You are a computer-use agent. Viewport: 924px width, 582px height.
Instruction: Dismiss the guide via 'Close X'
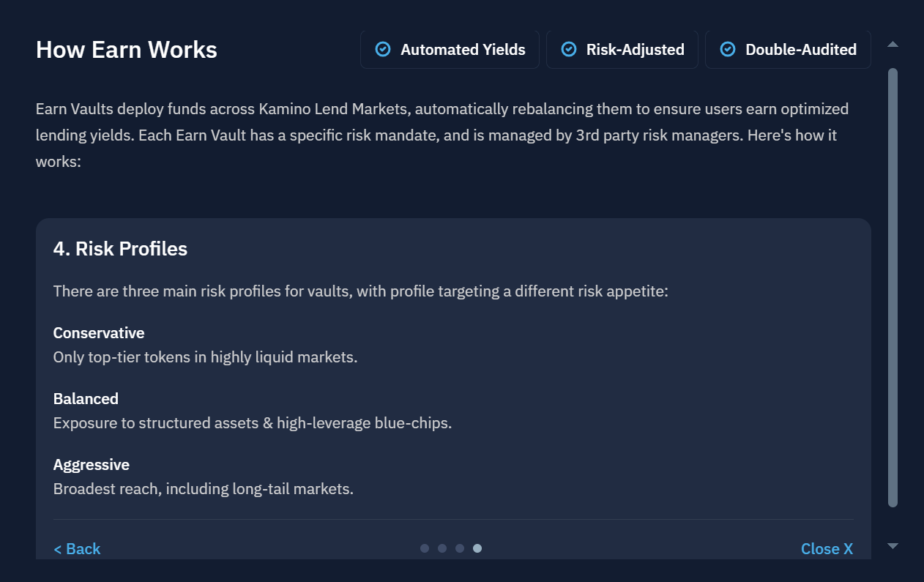827,549
